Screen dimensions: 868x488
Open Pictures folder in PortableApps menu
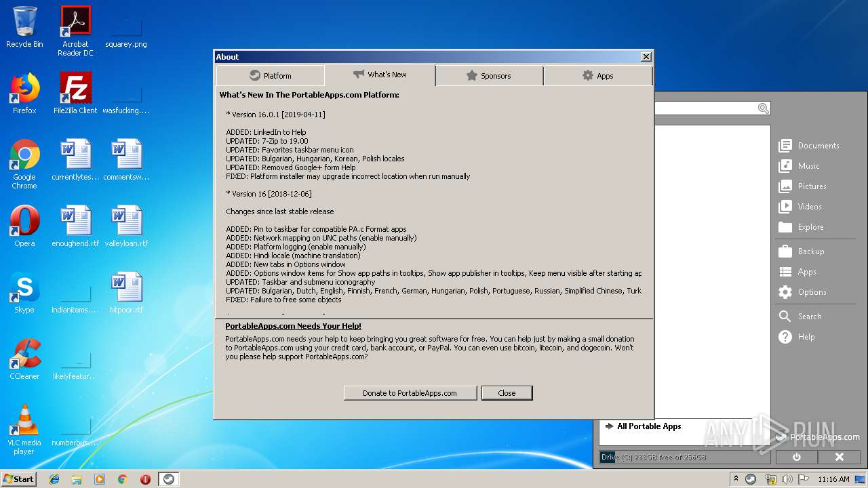pyautogui.click(x=803, y=186)
